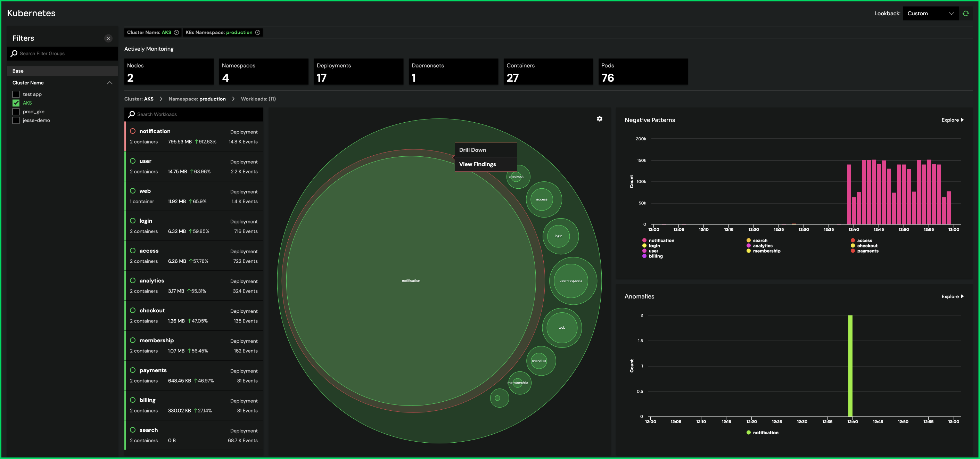The image size is (980, 459).
Task: Choose Drill Down from the context menu
Action: tap(472, 150)
